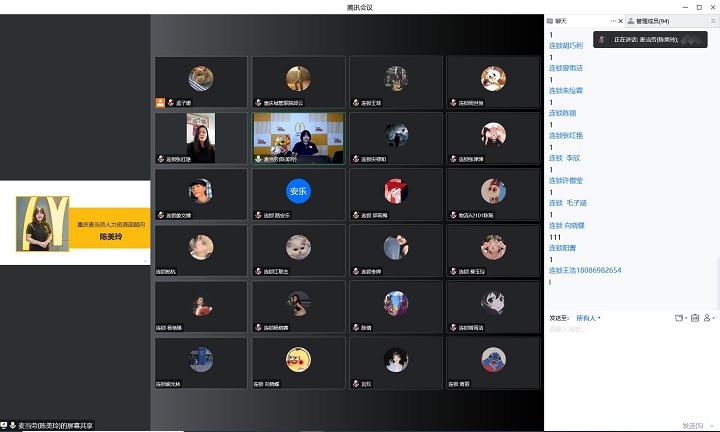Click the orange host icon beside 孟子敏
Image resolution: width=720 pixels, height=432 pixels.
(x=159, y=102)
